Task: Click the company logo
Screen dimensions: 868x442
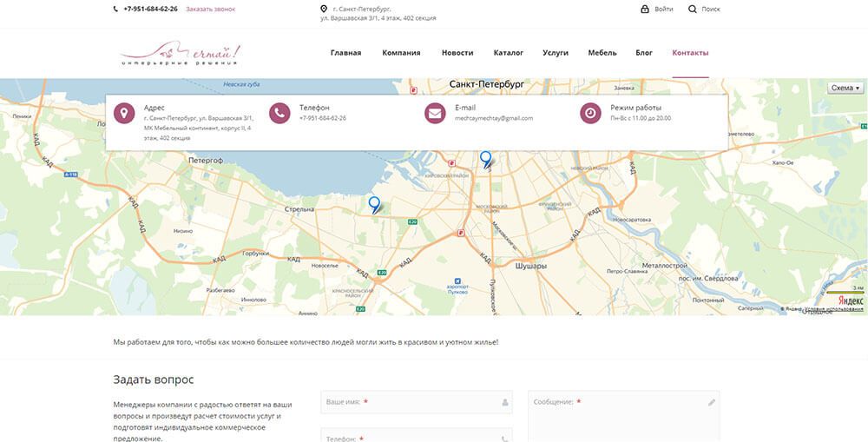Action: 179,54
